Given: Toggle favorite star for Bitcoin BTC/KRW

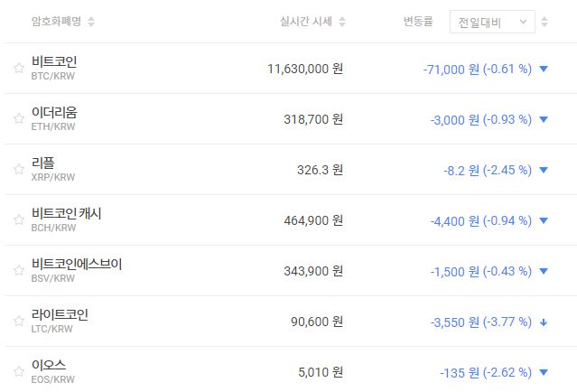Looking at the screenshot, I should pyautogui.click(x=18, y=68).
